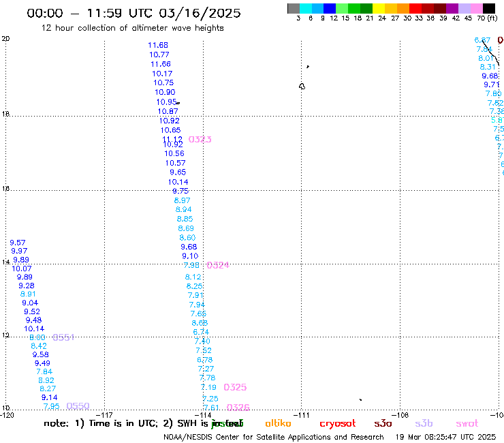Select the bright red legend swatch

tap(415, 8)
